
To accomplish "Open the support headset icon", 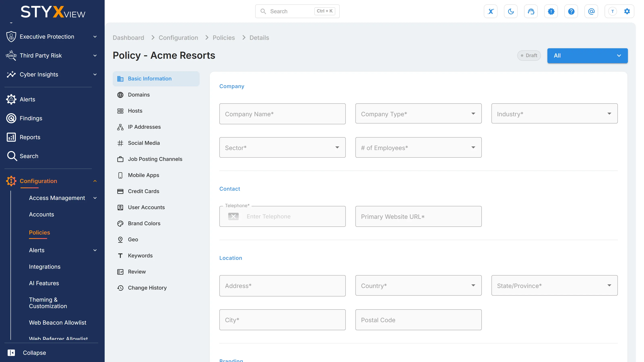I will click(x=531, y=11).
